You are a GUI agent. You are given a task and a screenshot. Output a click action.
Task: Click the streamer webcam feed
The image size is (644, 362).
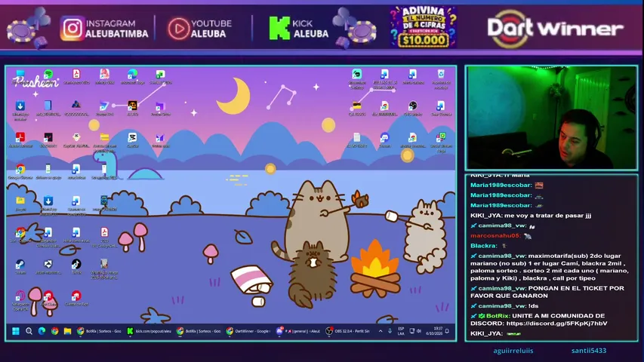[x=551, y=118]
